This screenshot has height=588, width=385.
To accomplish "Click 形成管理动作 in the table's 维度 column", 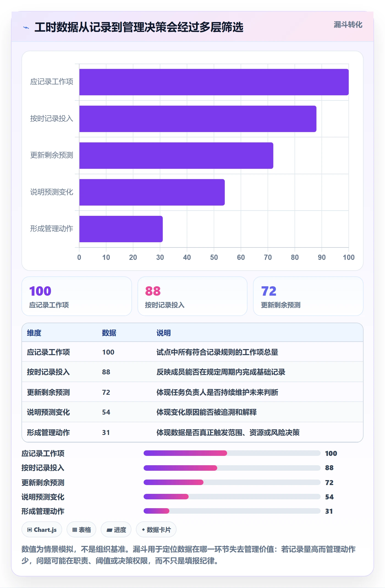I will [48, 432].
